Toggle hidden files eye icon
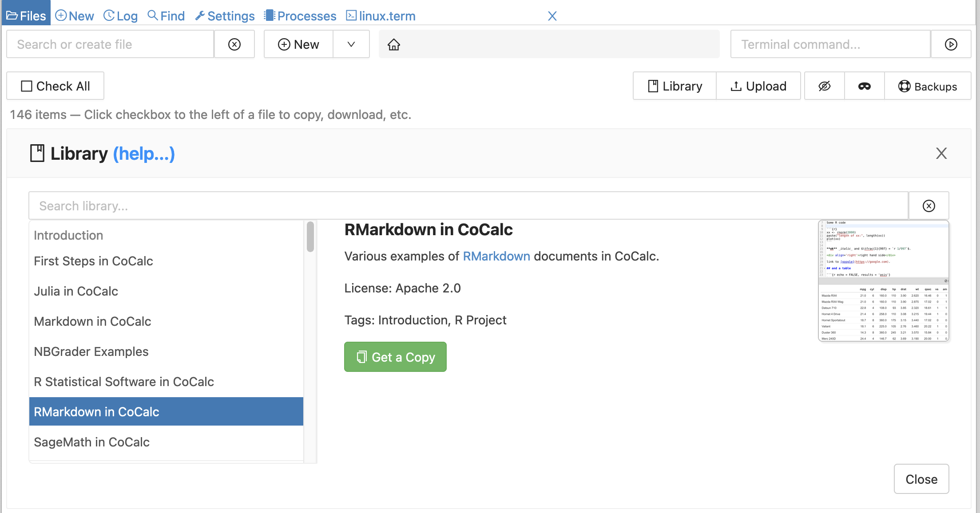Viewport: 980px width, 513px height. 825,86
